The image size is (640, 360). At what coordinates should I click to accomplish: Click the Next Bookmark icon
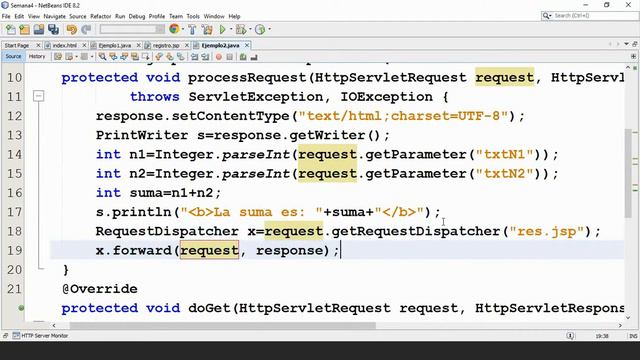pyautogui.click(x=169, y=57)
